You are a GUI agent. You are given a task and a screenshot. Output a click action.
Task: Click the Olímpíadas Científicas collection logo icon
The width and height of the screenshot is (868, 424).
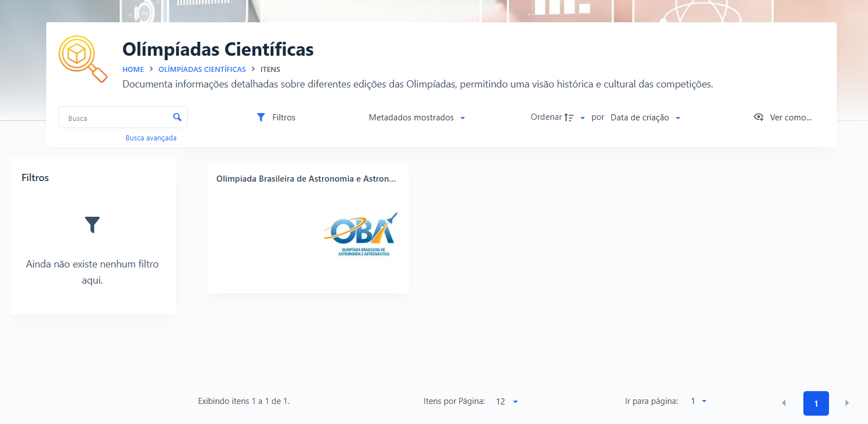click(83, 59)
